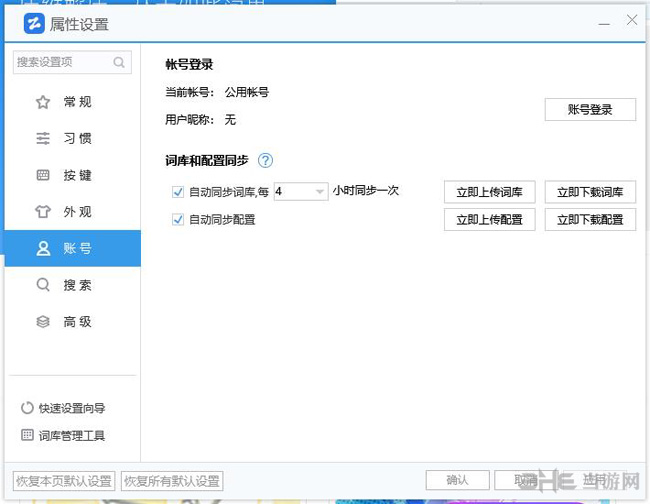Screen dimensions: 650x504
Task: Open the 搜索 settings tab
Action: (73, 285)
